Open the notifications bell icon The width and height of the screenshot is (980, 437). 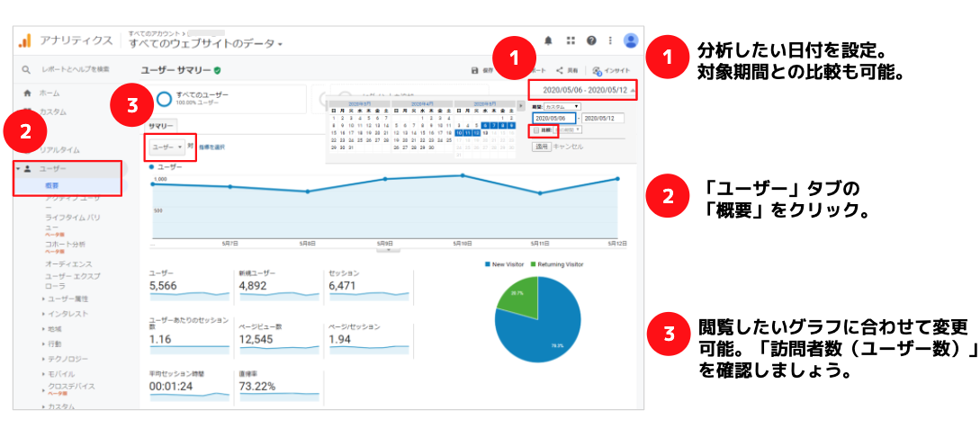click(548, 40)
